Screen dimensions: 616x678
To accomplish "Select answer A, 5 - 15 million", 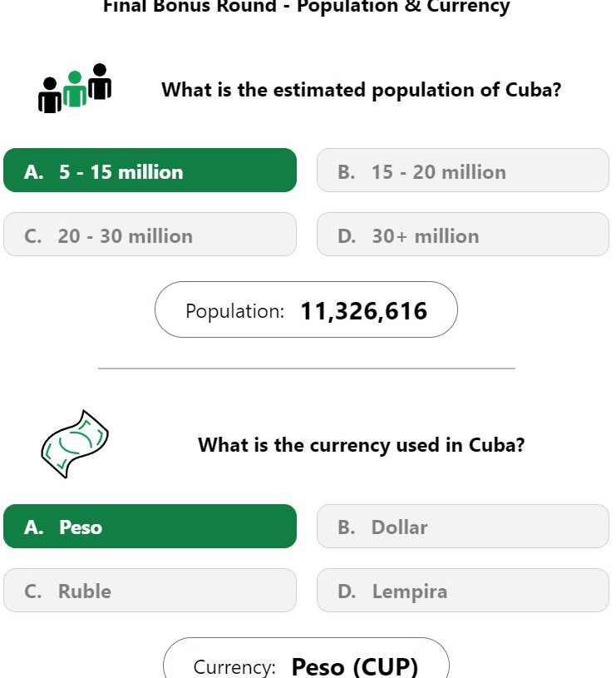I will tap(150, 171).
